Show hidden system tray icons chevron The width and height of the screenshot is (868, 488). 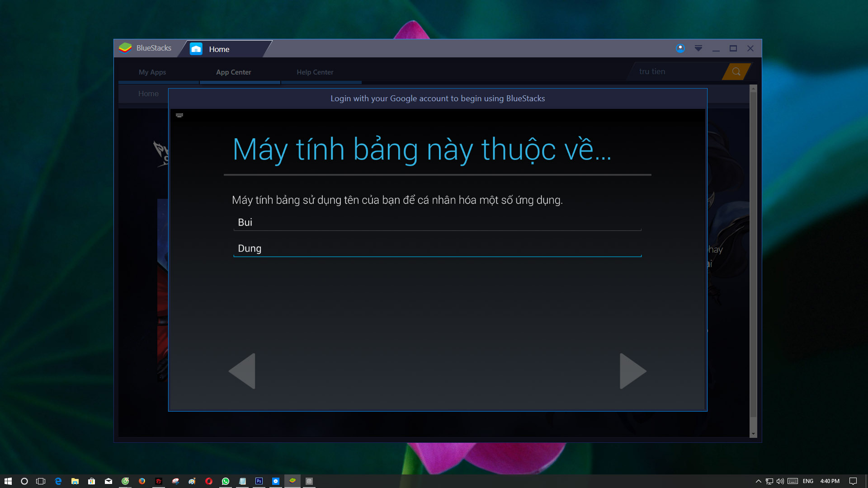[758, 481]
